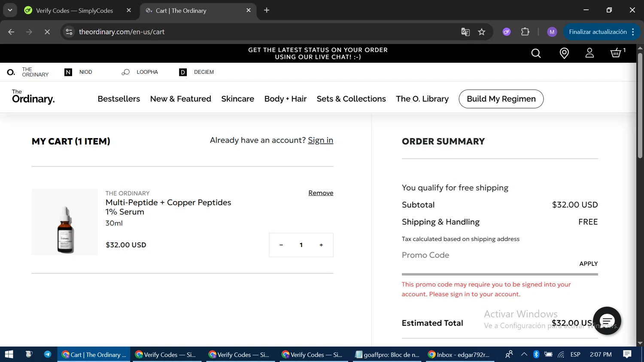Open the serum product thumbnail
This screenshot has width=644, height=362.
(65, 222)
